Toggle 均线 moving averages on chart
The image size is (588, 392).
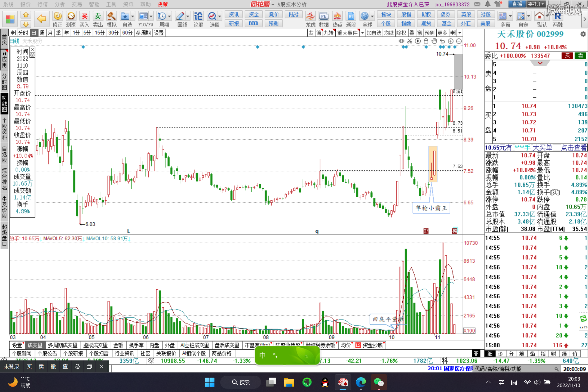[389, 33]
